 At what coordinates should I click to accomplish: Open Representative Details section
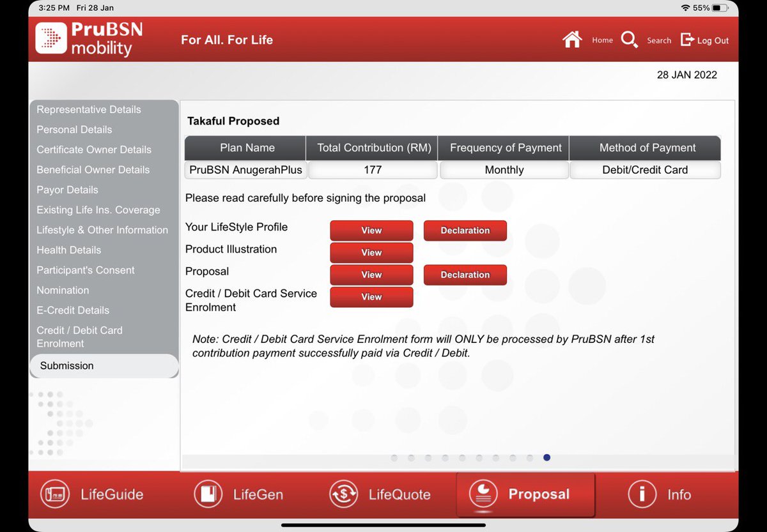tap(89, 109)
